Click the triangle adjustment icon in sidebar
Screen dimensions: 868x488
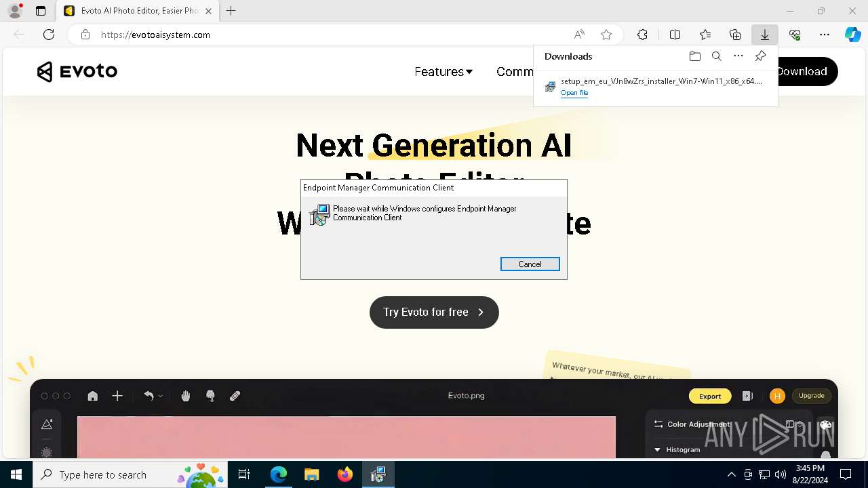(x=47, y=424)
